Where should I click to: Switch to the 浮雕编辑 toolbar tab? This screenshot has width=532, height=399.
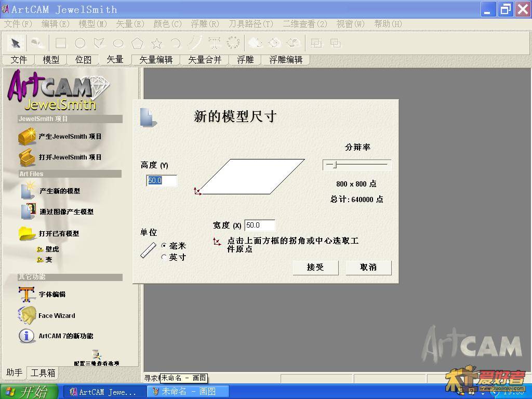click(286, 60)
